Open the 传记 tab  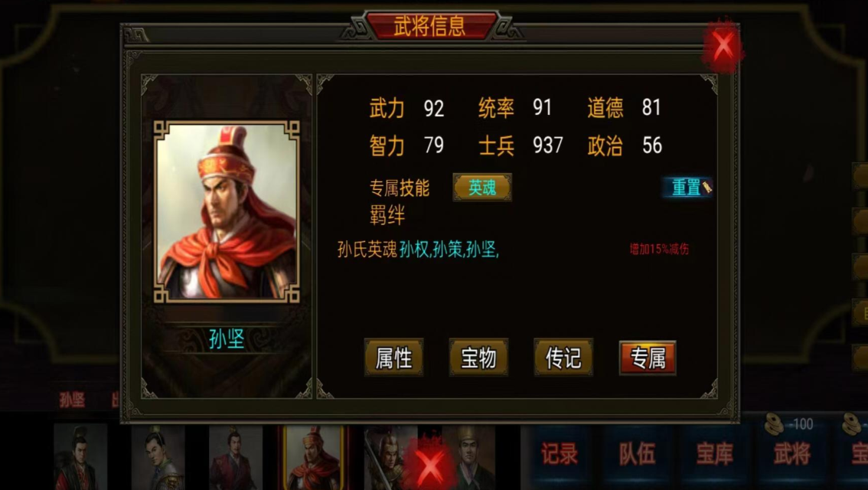[563, 358]
